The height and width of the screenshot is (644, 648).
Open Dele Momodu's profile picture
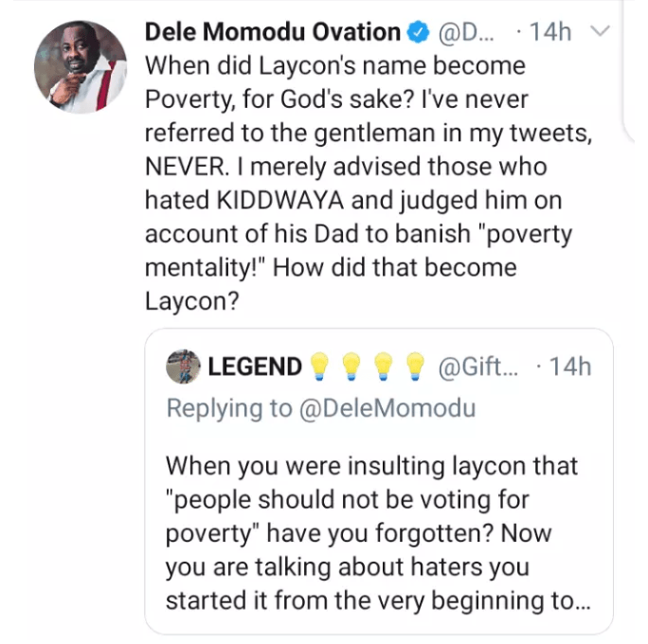click(x=80, y=66)
